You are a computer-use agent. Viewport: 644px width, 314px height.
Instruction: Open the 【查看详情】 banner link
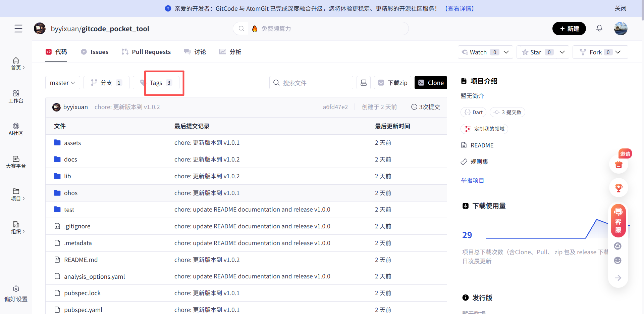(459, 8)
